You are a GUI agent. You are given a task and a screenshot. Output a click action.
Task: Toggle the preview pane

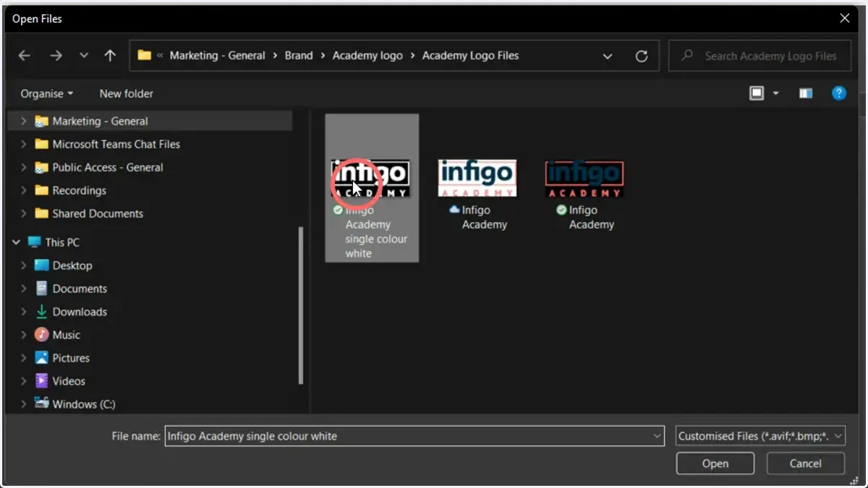point(806,93)
